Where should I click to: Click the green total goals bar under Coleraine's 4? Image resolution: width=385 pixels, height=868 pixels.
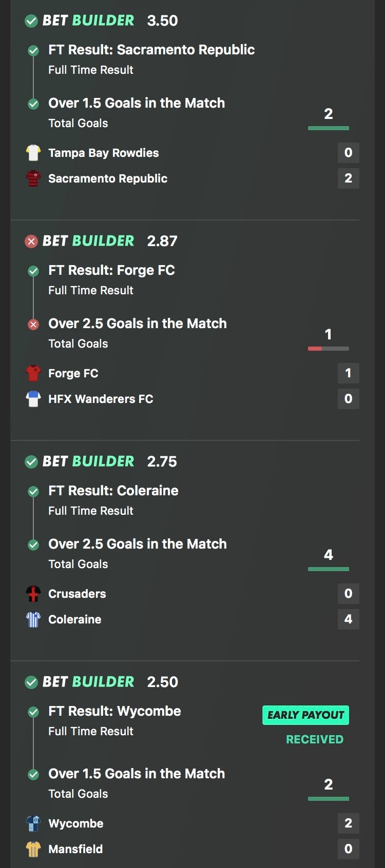click(x=328, y=569)
